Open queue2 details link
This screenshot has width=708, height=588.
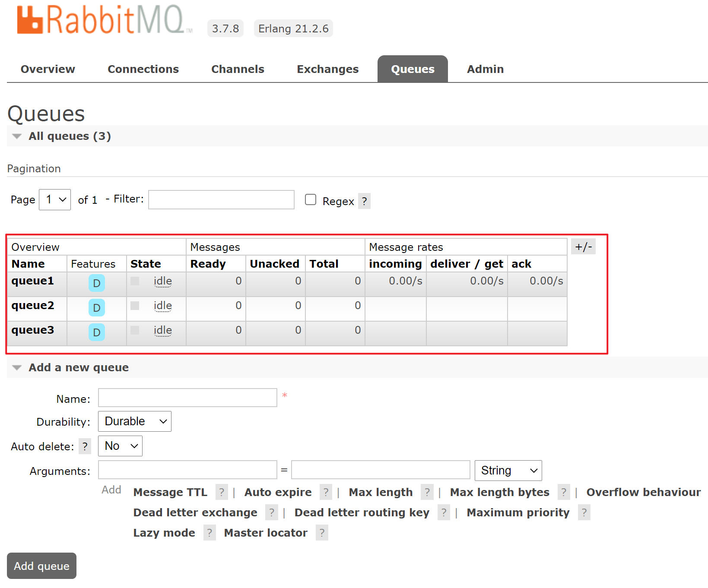click(33, 306)
